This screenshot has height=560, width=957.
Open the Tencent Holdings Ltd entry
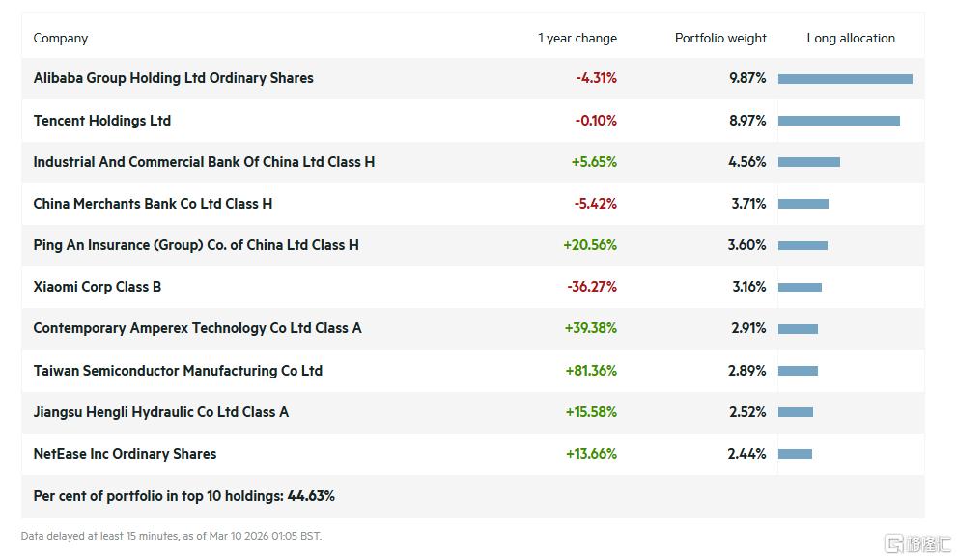point(101,121)
